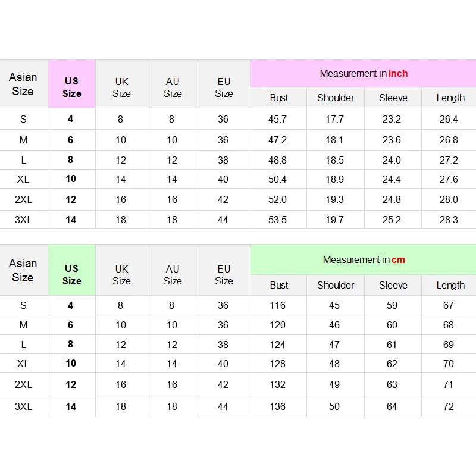The width and height of the screenshot is (476, 476).
Task: Click the 136 bust value in cm
Action: pos(277,406)
